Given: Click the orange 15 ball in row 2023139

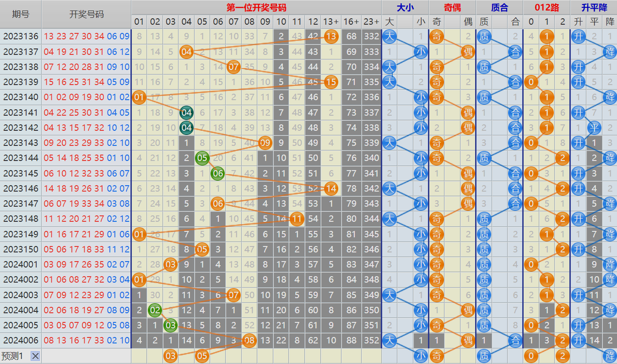Looking at the screenshot, I should pos(330,82).
